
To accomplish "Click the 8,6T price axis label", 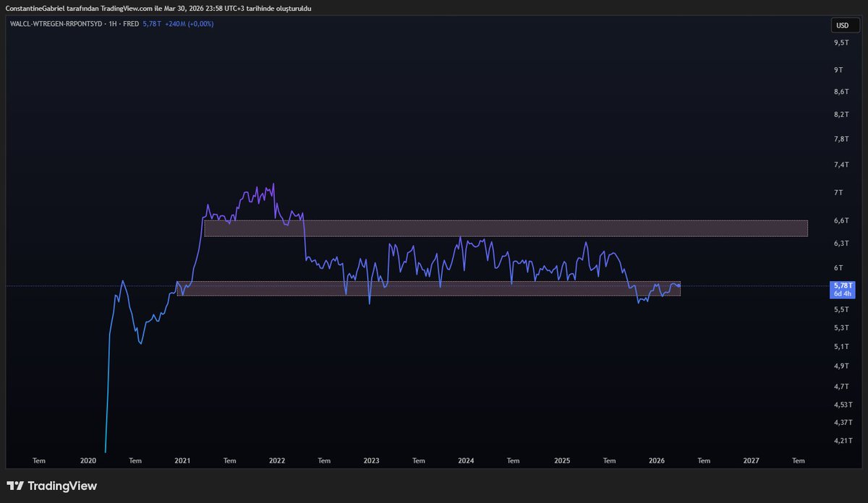I will tap(841, 92).
